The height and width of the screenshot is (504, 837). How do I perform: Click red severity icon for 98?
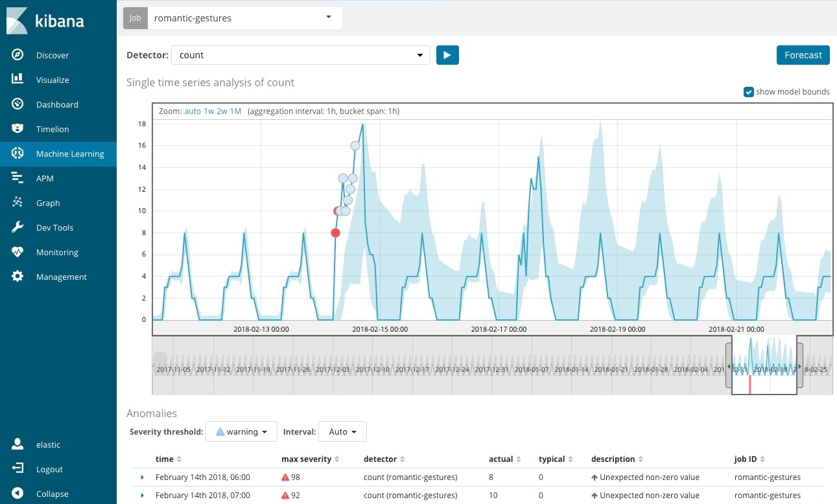(x=285, y=477)
